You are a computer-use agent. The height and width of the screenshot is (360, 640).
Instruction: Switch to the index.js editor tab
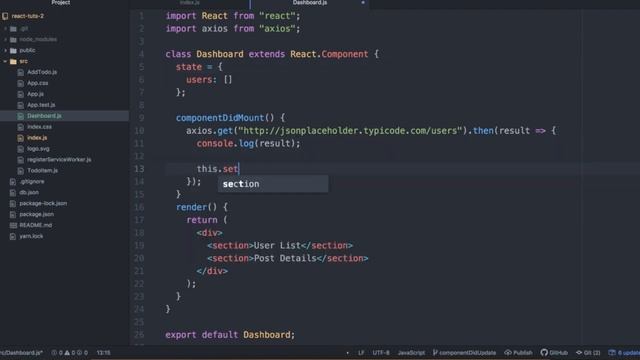coord(190,2)
